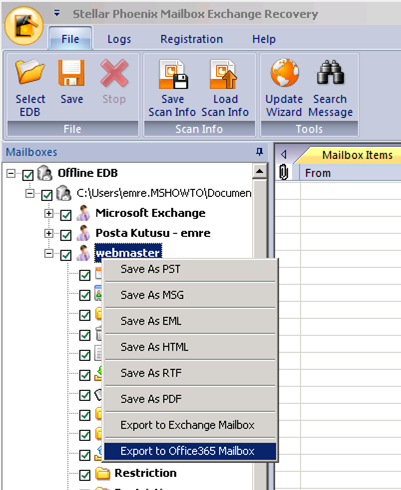Click the Offline EDB database icon
The height and width of the screenshot is (490, 401).
45,173
